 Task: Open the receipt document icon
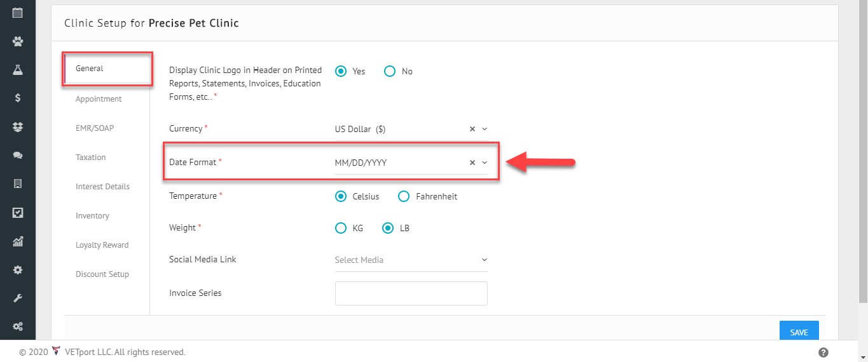(x=18, y=184)
